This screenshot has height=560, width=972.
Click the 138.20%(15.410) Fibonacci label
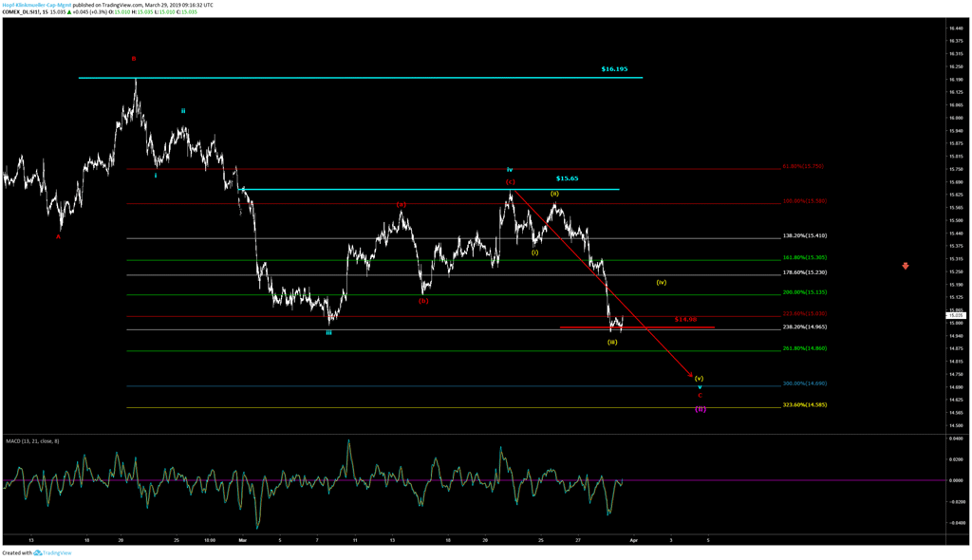pyautogui.click(x=805, y=235)
